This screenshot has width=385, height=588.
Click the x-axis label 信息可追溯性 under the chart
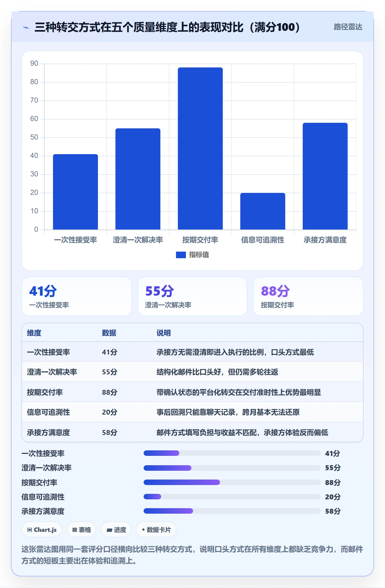point(263,240)
